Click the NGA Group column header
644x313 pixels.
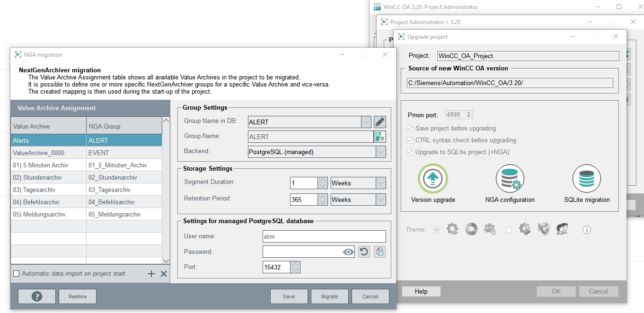point(124,126)
